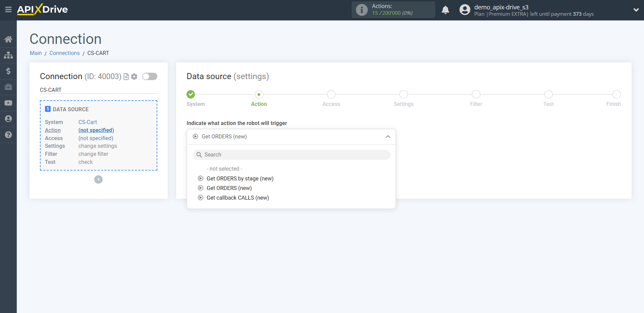This screenshot has width=644, height=313.
Task: Click the dropdown Search field
Action: [291, 154]
